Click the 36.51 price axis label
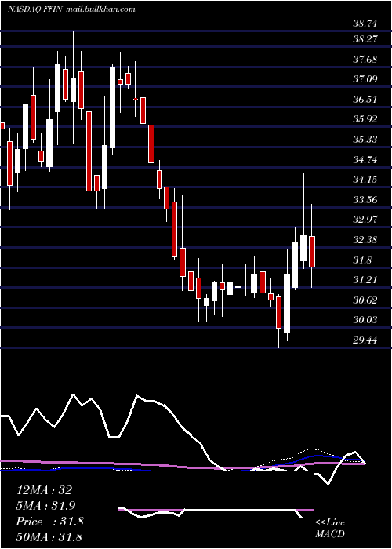Viewport: 392px width, 549px height. (365, 100)
